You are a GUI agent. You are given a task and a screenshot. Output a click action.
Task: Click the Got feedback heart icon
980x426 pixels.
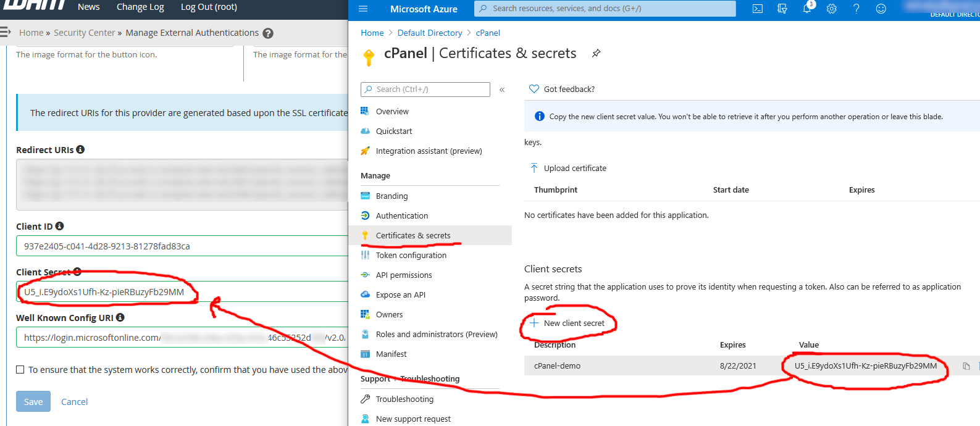[534, 89]
